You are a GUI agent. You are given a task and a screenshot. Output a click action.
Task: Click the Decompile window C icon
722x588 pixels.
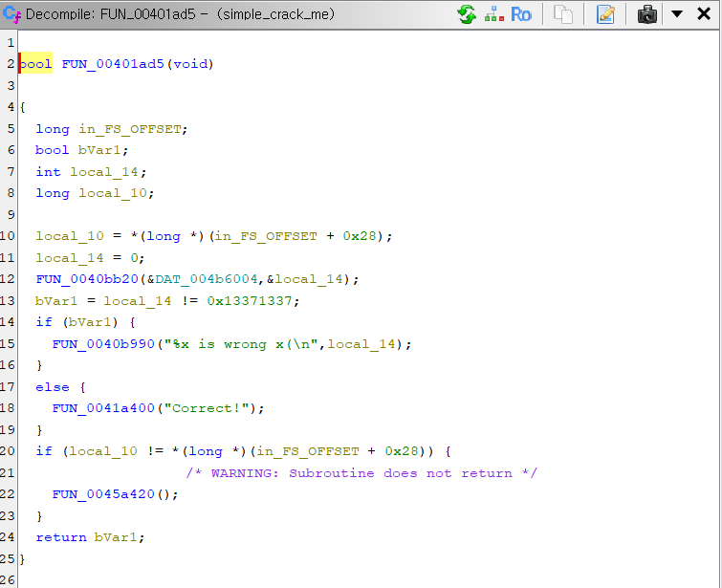pyautogui.click(x=11, y=14)
